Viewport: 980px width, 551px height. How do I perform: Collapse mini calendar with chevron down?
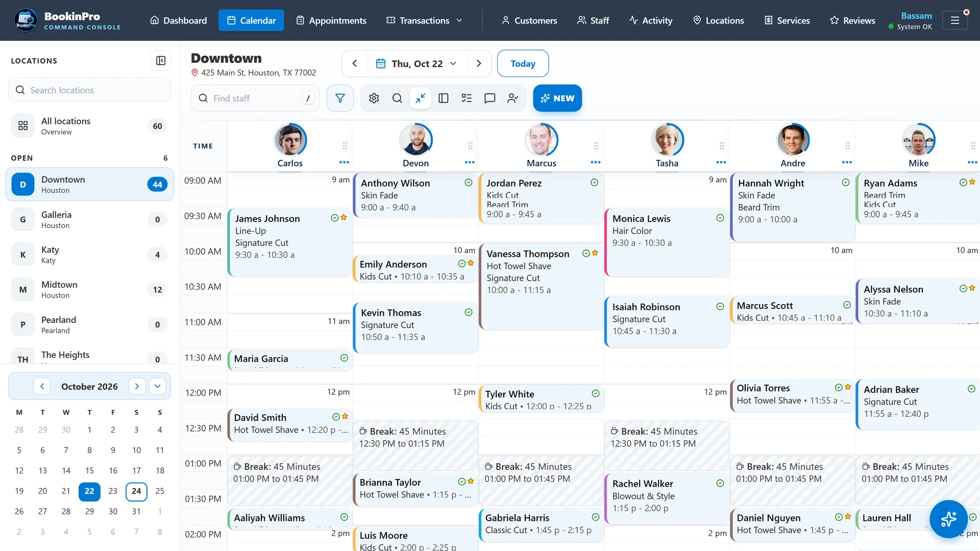(158, 386)
